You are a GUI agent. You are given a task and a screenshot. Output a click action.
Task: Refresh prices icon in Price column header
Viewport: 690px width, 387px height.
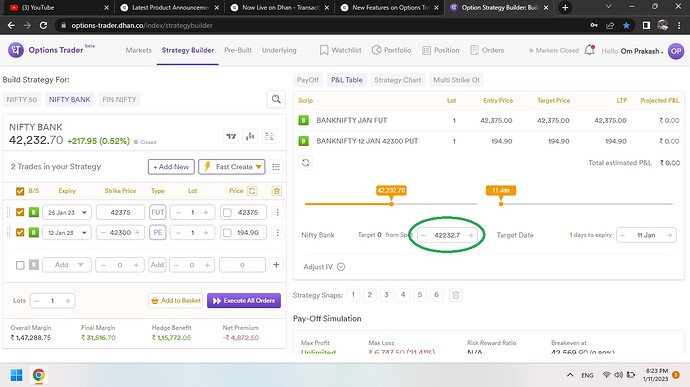coord(252,191)
